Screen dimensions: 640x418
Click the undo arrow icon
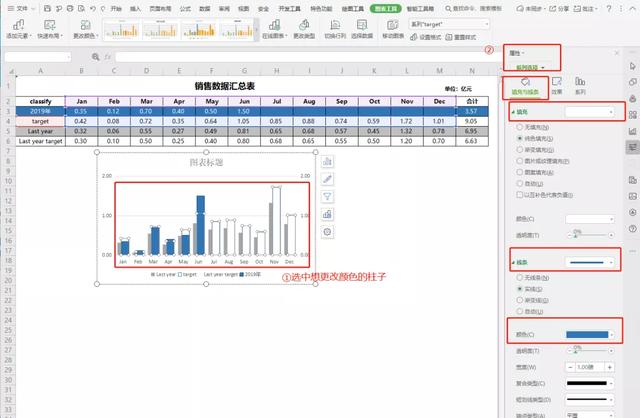tap(93, 8)
